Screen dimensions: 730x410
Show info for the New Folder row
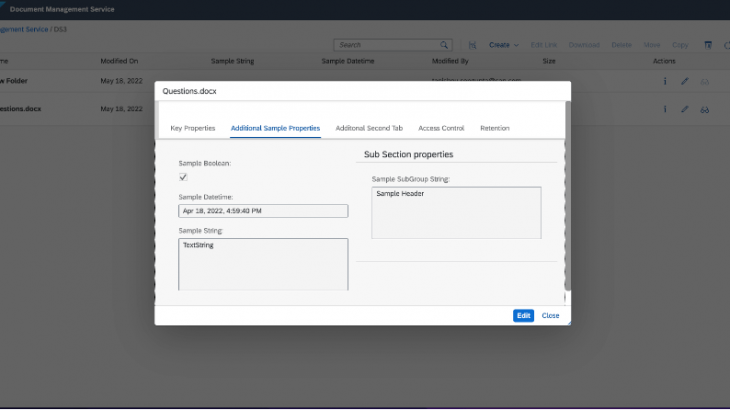pos(665,81)
